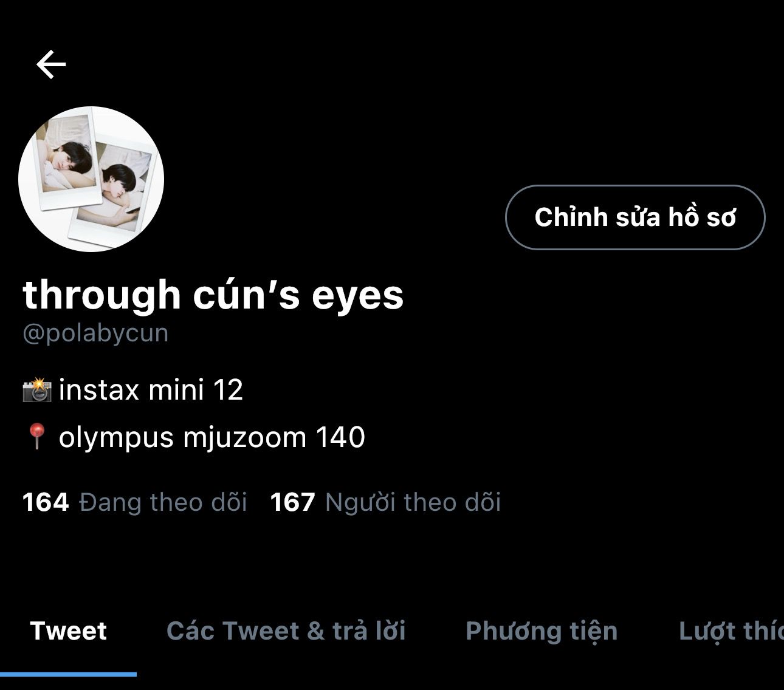Screen dimensions: 784x690
Task: Click the blue underline beneath Tweet tab
Action: 68,674
